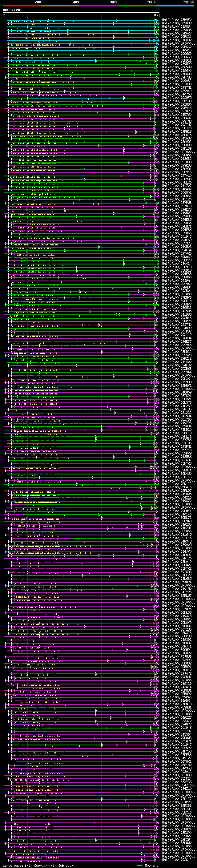Click the white query sequence bar
197x868 pixels.
click(81, 13)
